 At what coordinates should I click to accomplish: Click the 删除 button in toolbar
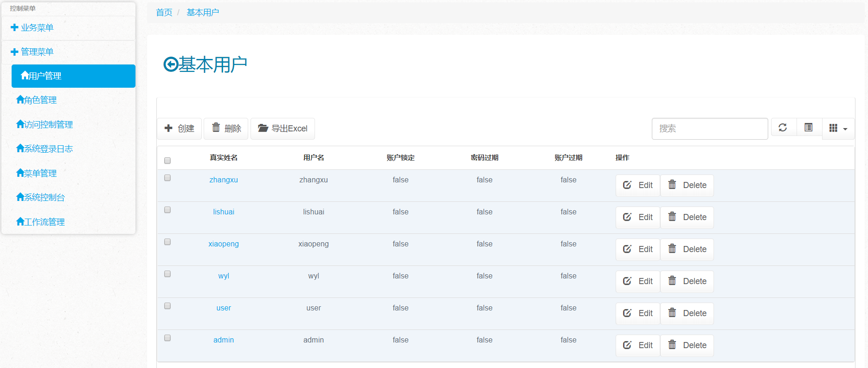point(226,129)
